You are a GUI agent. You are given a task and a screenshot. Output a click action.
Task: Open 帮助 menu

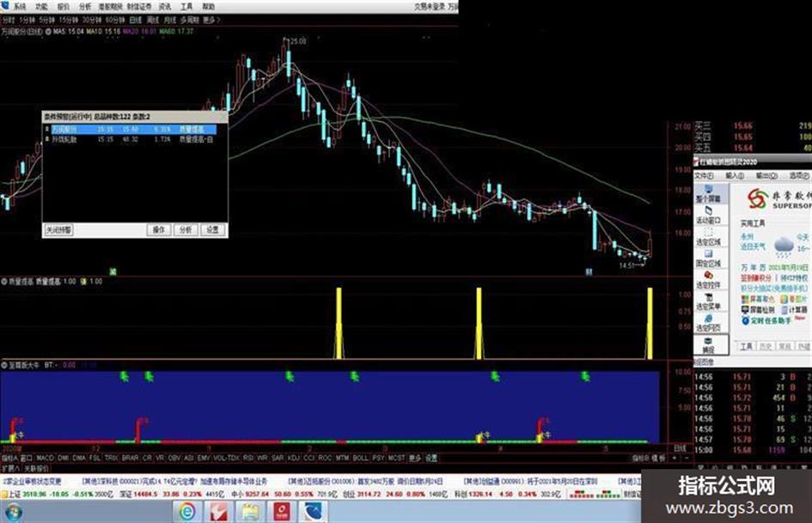208,7
